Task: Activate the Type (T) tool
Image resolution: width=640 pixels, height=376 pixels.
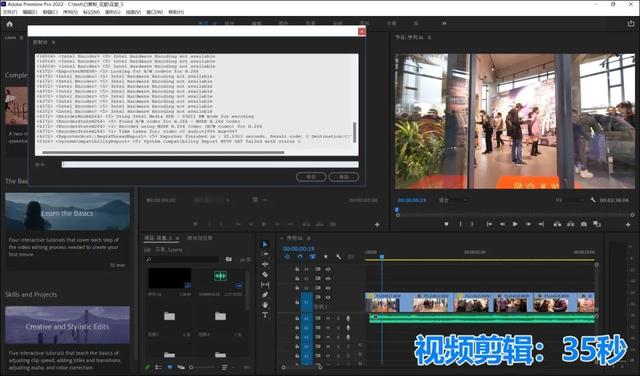Action: 265,315
